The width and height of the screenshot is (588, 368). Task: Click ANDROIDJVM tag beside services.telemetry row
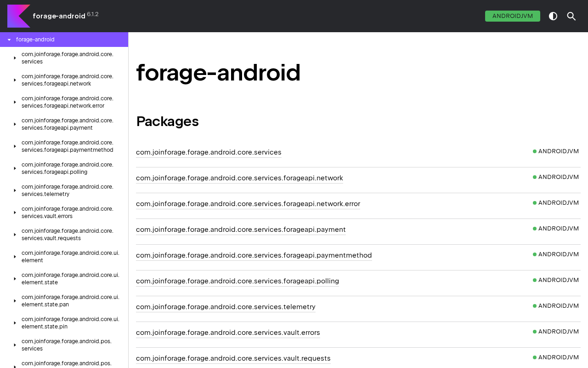(558, 306)
